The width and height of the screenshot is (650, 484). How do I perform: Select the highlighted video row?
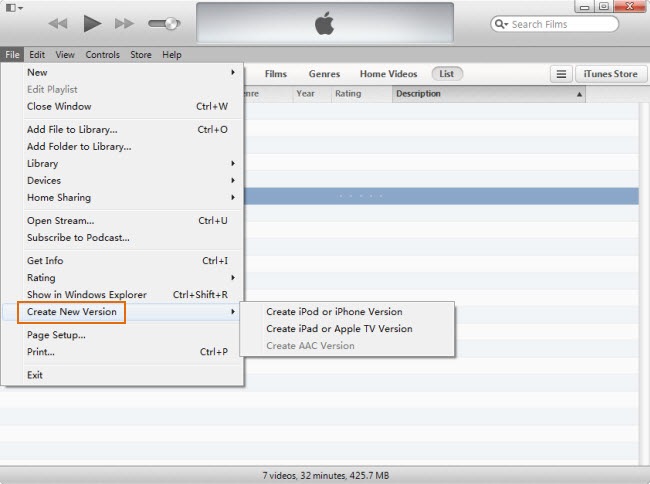(x=441, y=196)
